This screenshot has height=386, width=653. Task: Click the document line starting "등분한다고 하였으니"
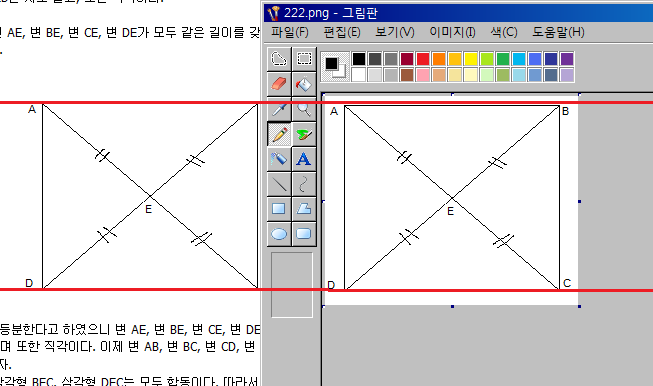(130, 330)
